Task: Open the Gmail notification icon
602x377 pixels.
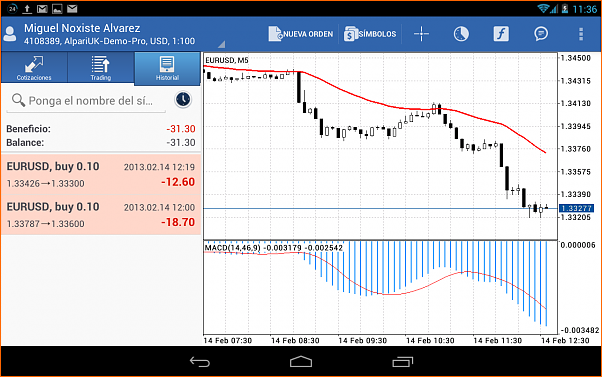Action: tap(42, 8)
